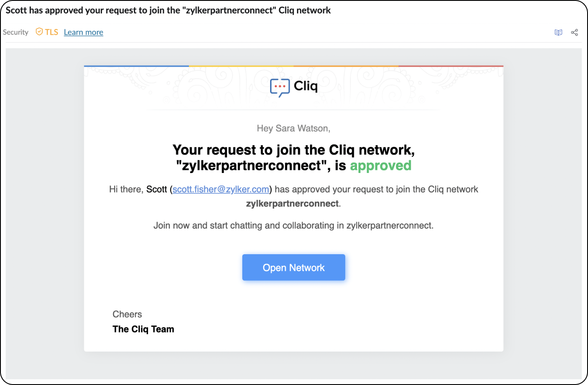
Task: Click the "Hey Sara Watson" greeting
Action: point(294,128)
